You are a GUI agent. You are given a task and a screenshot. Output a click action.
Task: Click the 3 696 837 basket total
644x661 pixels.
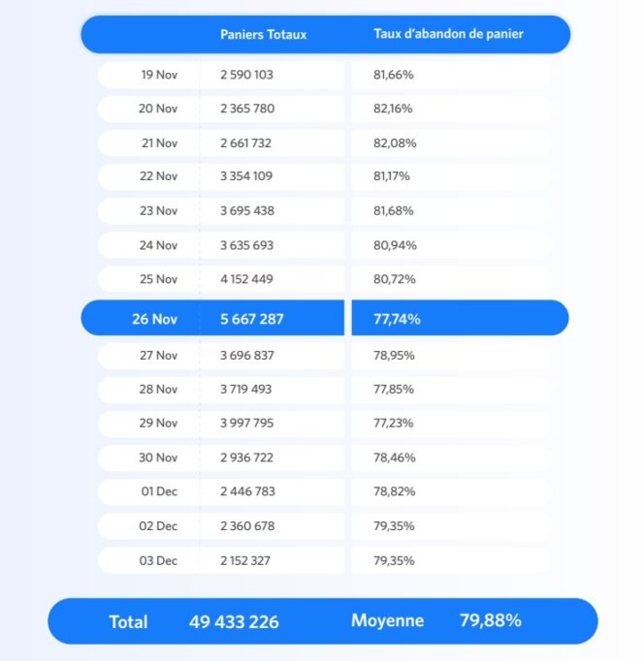(247, 356)
